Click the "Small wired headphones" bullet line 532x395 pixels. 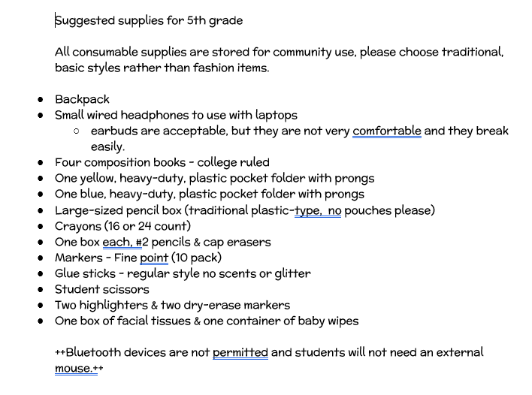(x=176, y=116)
